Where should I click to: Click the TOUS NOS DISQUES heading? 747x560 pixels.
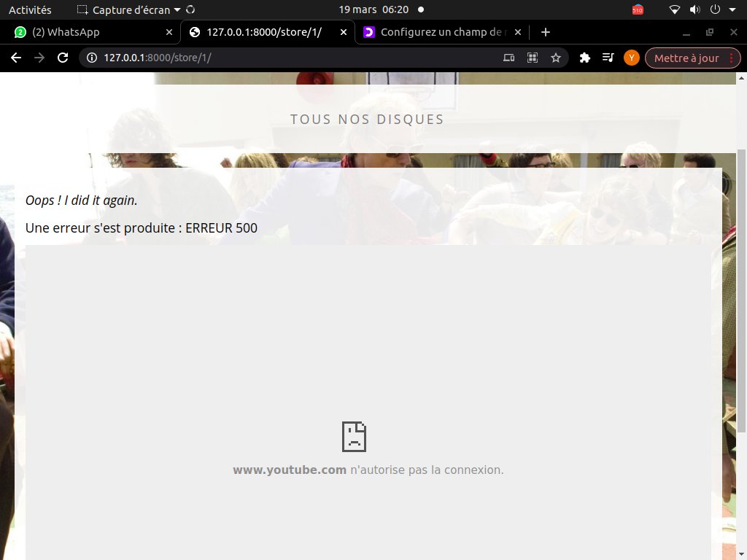pyautogui.click(x=368, y=119)
